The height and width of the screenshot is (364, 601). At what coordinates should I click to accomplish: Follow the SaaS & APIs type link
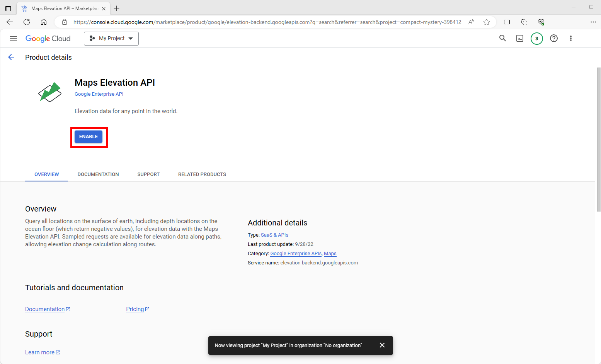click(274, 235)
